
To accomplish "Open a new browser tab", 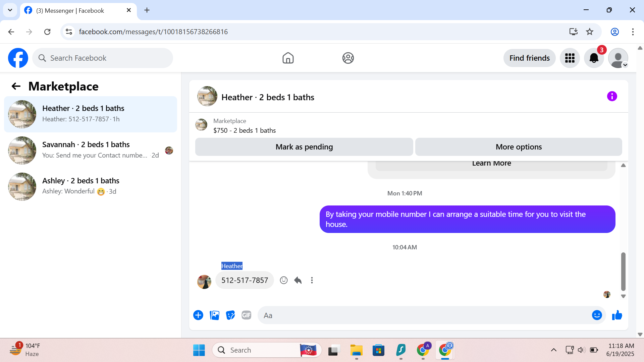I will 147,10.
